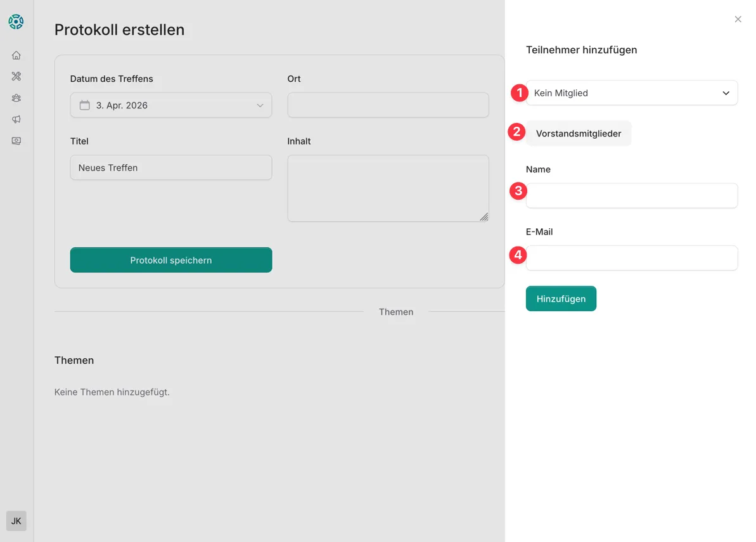Focus the Name input field
Image resolution: width=756 pixels, height=542 pixels.
631,196
